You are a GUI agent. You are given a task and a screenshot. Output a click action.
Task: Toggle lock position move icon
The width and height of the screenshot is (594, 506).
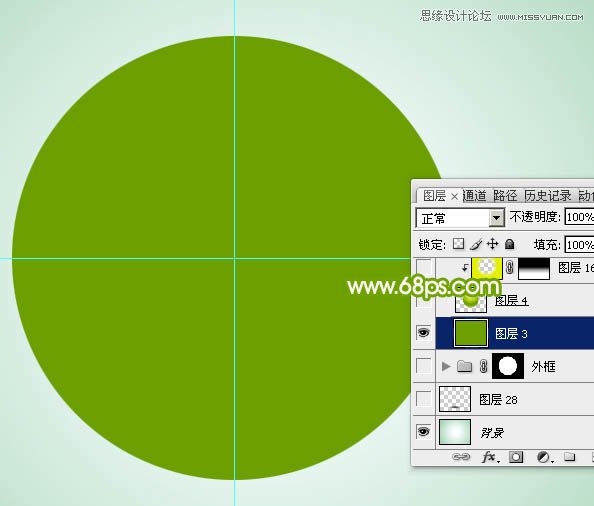(492, 244)
